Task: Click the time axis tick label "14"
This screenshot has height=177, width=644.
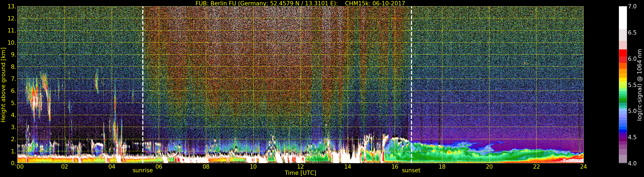Action: (x=347, y=167)
